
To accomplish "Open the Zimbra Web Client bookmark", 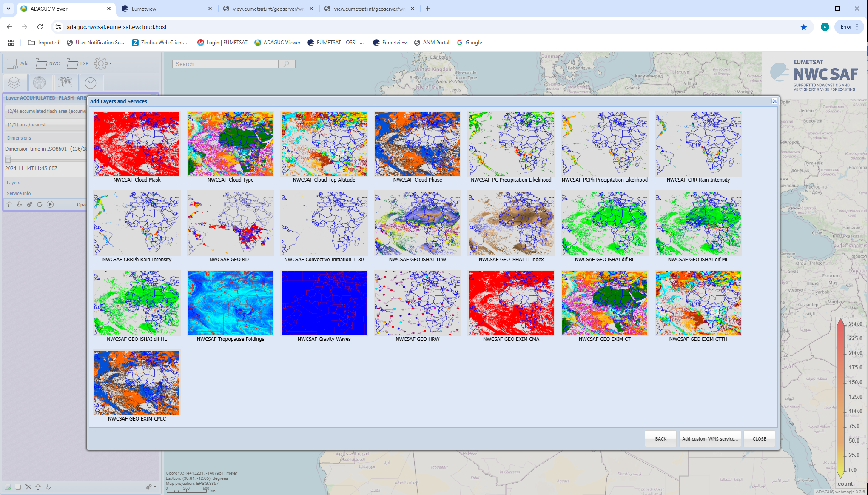I will click(x=159, y=43).
